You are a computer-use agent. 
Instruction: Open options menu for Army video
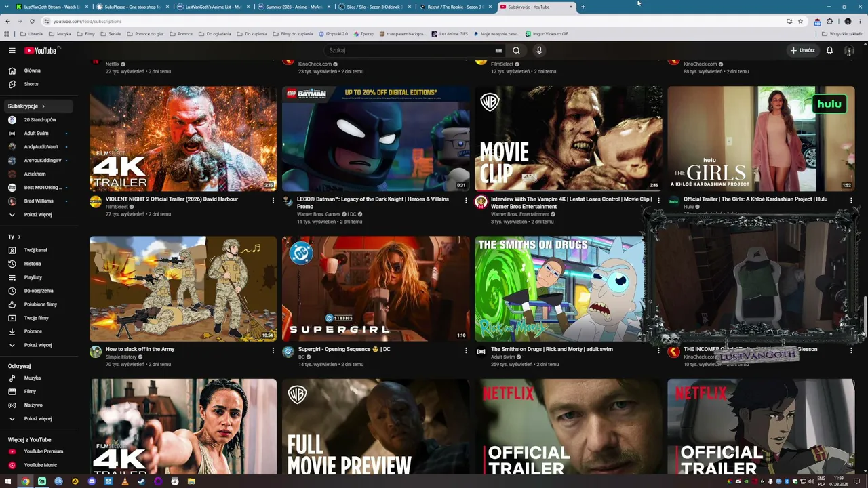tap(273, 350)
